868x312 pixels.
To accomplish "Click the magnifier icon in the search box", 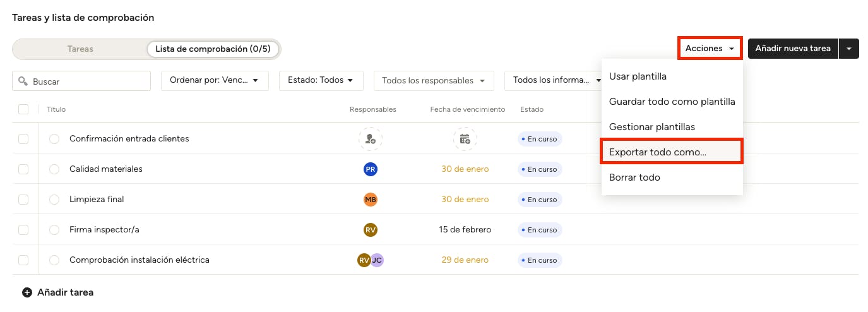I will (x=23, y=81).
